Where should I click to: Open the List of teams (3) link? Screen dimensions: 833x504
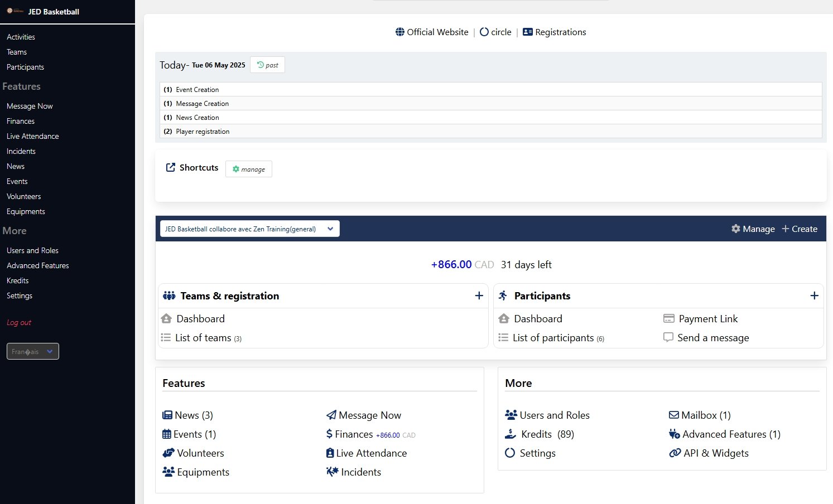click(x=208, y=338)
